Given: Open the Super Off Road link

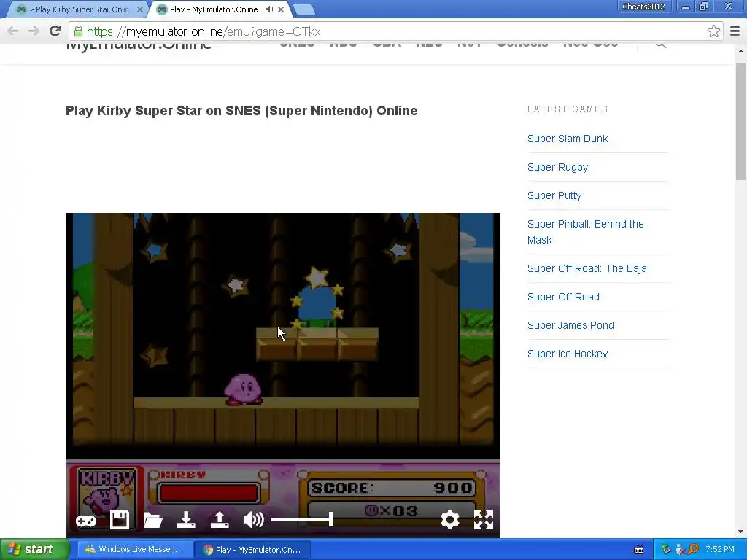Looking at the screenshot, I should tap(563, 297).
